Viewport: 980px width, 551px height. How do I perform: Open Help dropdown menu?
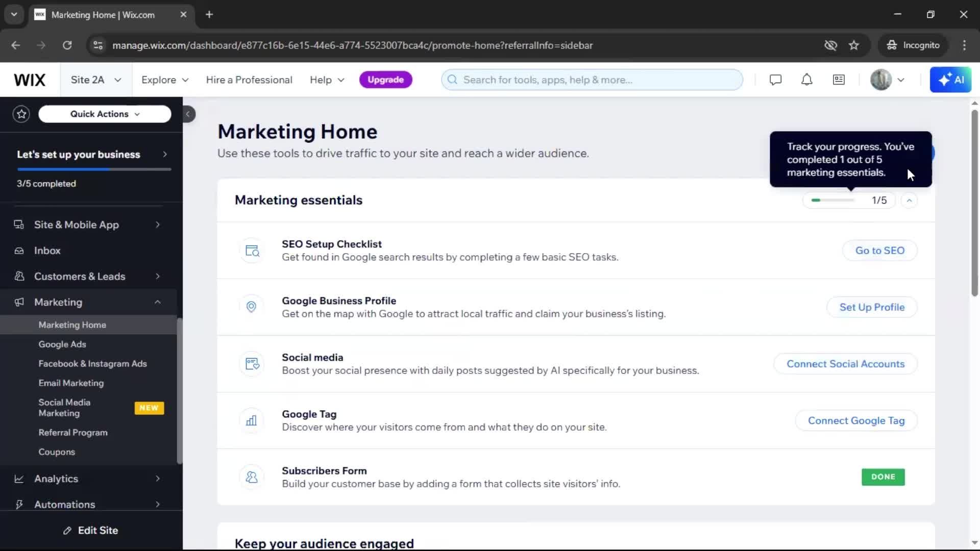(327, 80)
